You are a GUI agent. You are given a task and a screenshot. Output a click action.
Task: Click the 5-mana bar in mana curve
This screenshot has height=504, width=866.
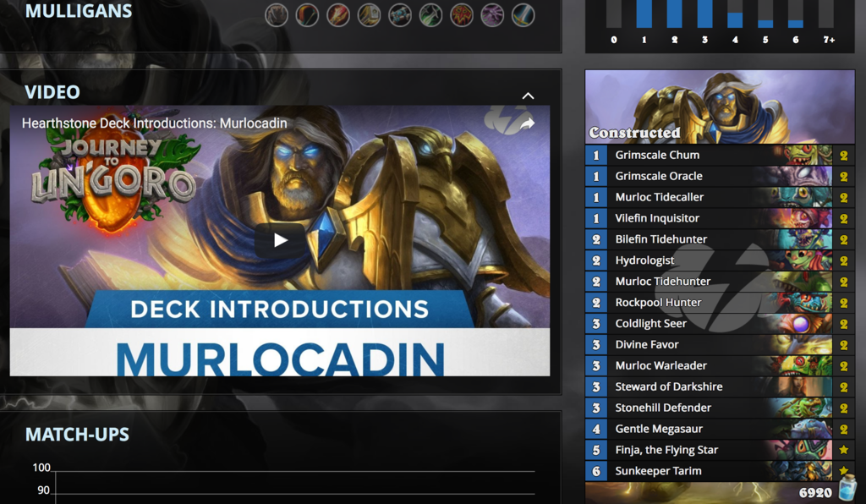pyautogui.click(x=765, y=24)
